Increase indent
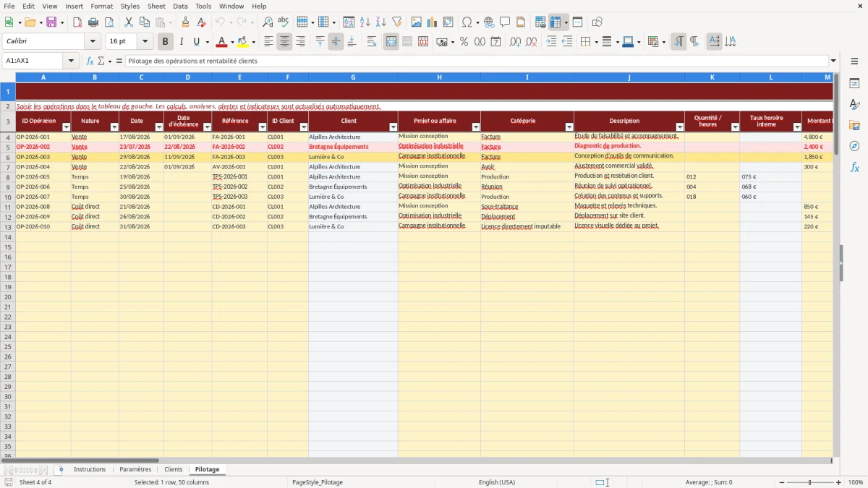This screenshot has height=488, width=868. pyautogui.click(x=551, y=42)
